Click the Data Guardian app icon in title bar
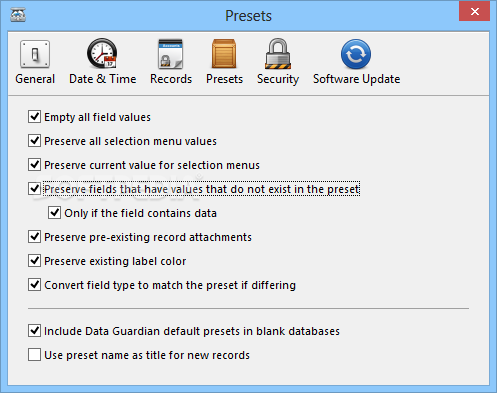Viewport: 497px width, 393px height. tap(18, 15)
